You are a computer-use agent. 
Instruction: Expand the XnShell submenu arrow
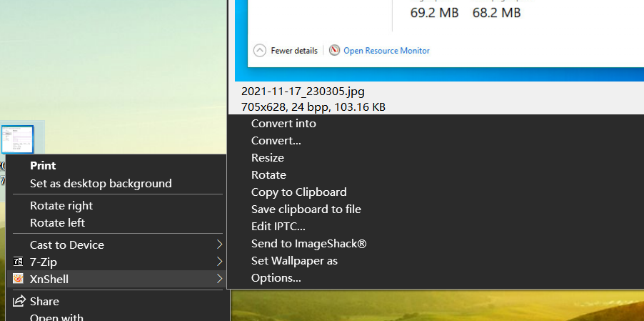[219, 279]
